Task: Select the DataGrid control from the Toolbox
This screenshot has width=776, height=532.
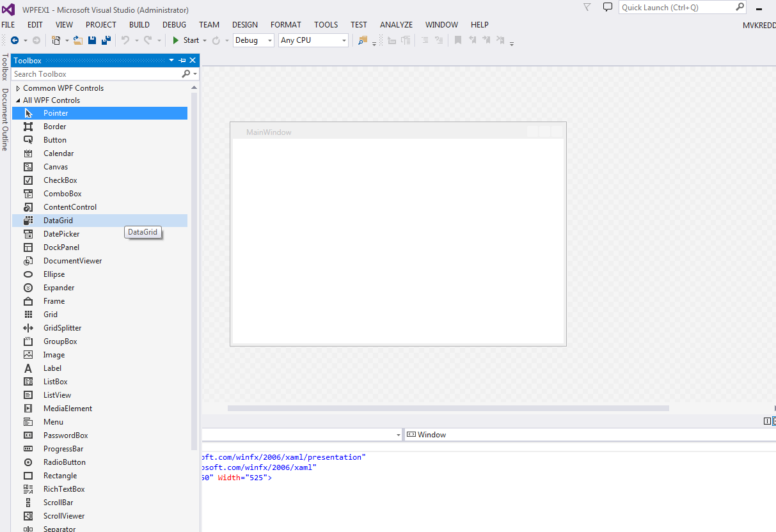Action: pos(58,220)
